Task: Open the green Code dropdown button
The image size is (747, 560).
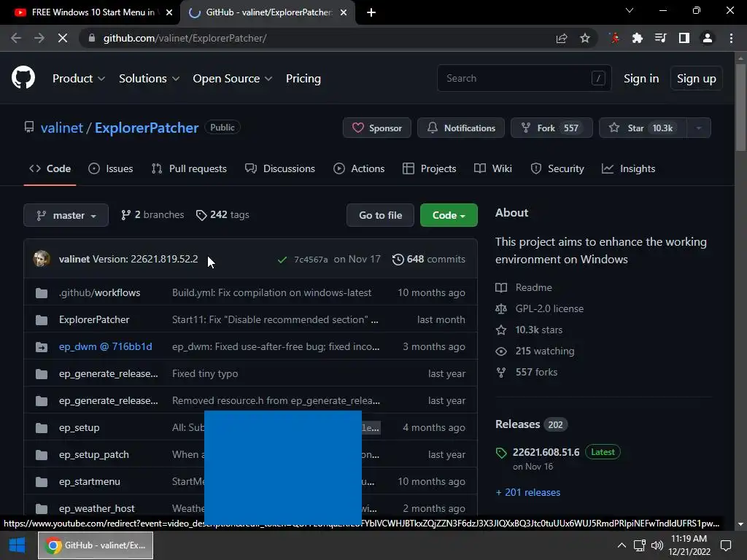Action: 449,215
